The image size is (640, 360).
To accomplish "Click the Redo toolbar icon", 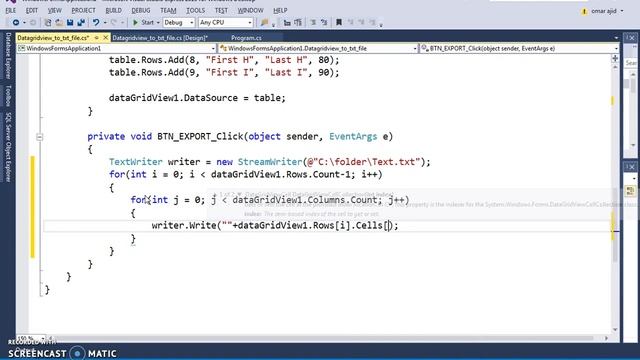I will tap(113, 22).
